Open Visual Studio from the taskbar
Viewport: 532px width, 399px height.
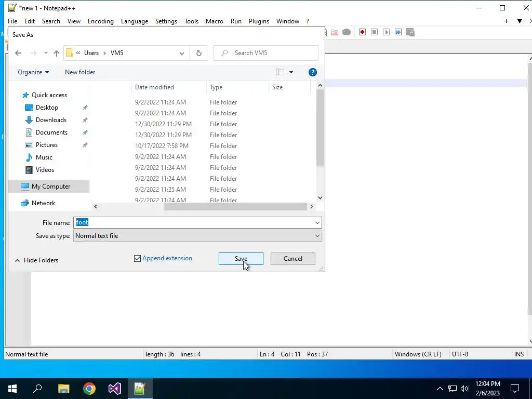[x=115, y=389]
